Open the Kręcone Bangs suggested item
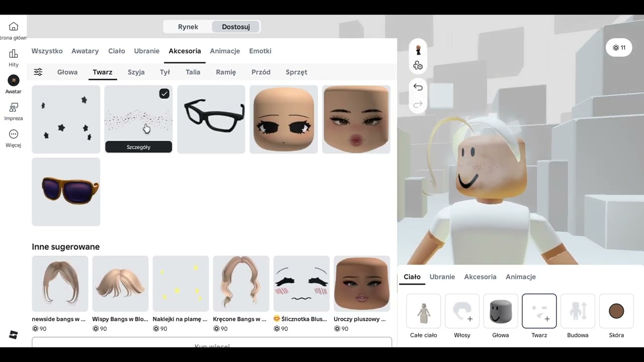The image size is (644, 362). point(241,284)
